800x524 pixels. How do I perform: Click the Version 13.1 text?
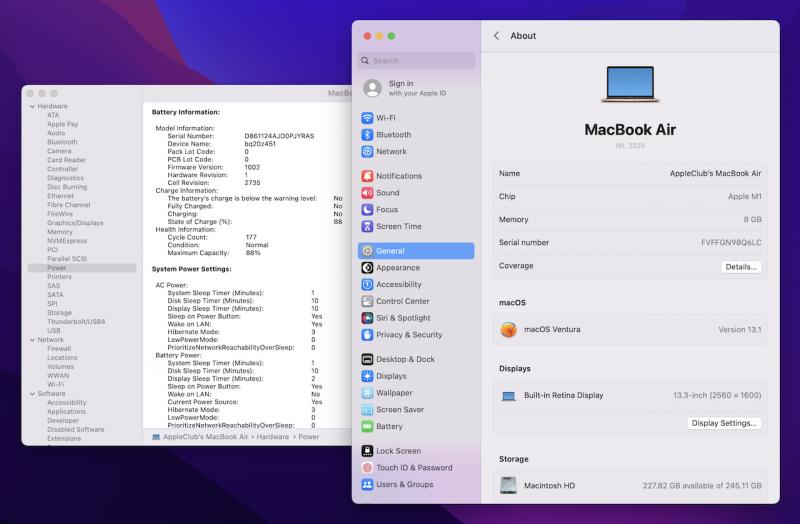740,330
